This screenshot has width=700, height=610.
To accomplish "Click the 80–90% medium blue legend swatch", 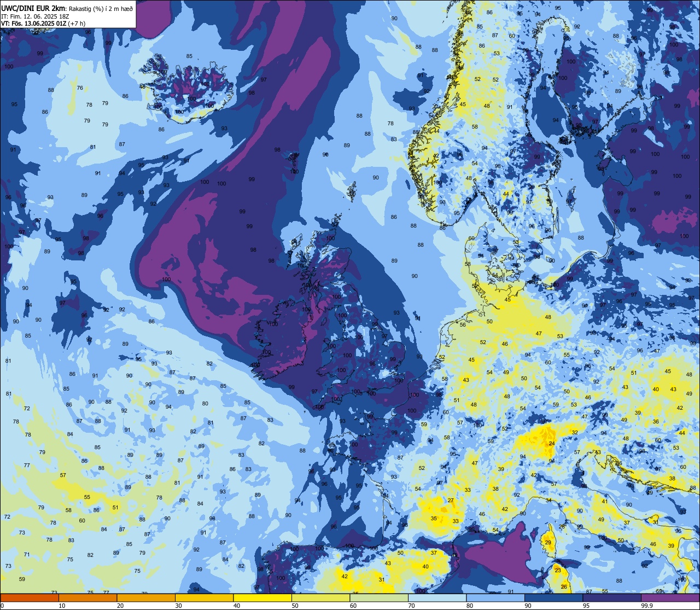I will [x=495, y=597].
